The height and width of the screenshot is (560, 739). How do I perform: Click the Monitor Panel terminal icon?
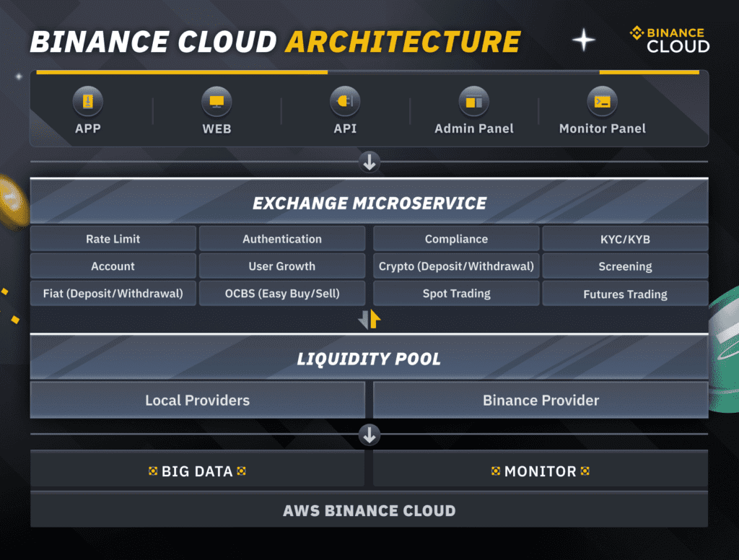point(603,101)
